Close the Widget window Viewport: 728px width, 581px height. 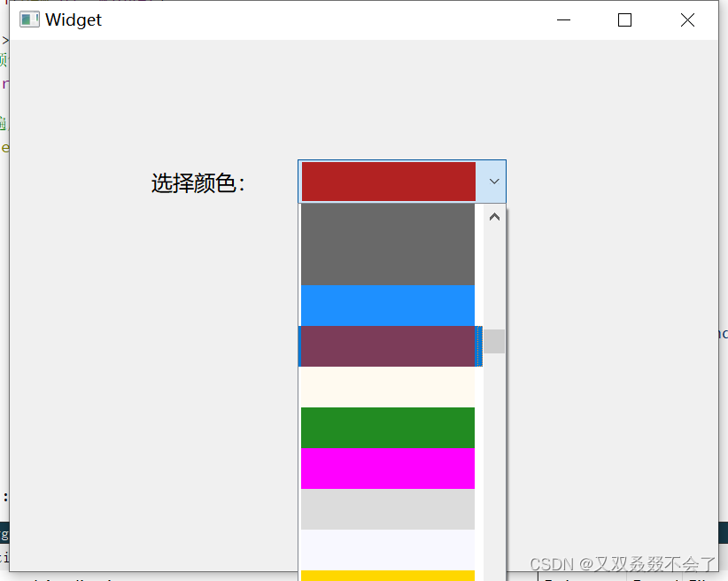click(687, 20)
